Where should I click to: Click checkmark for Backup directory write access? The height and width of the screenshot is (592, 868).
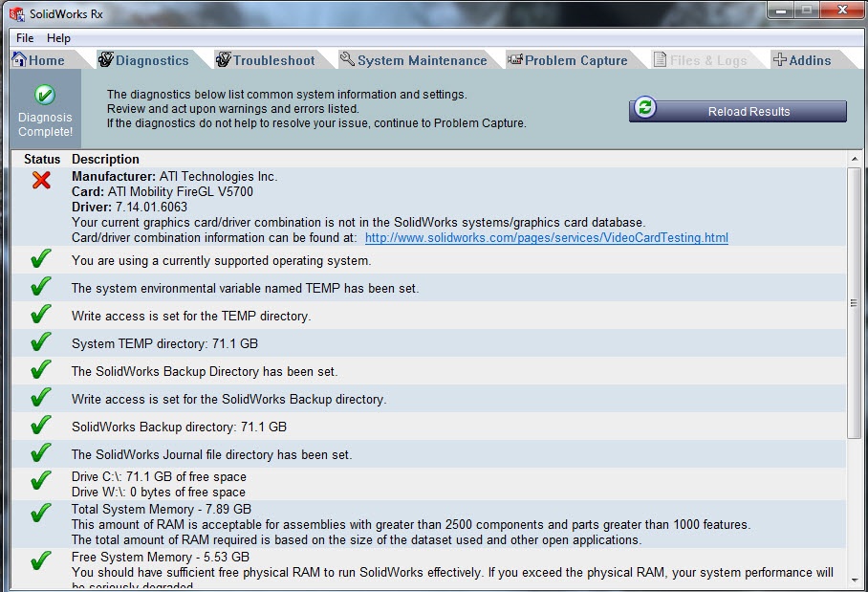pos(41,397)
